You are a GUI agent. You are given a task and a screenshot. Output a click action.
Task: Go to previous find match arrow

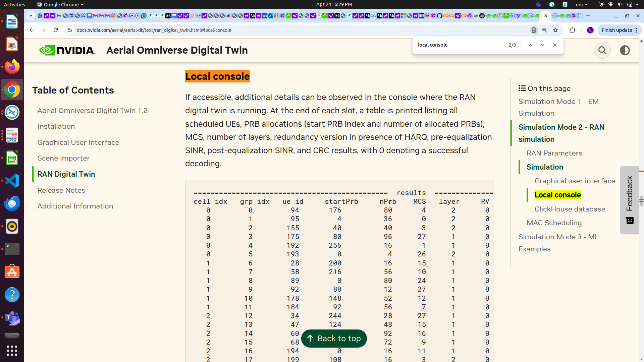click(x=531, y=45)
